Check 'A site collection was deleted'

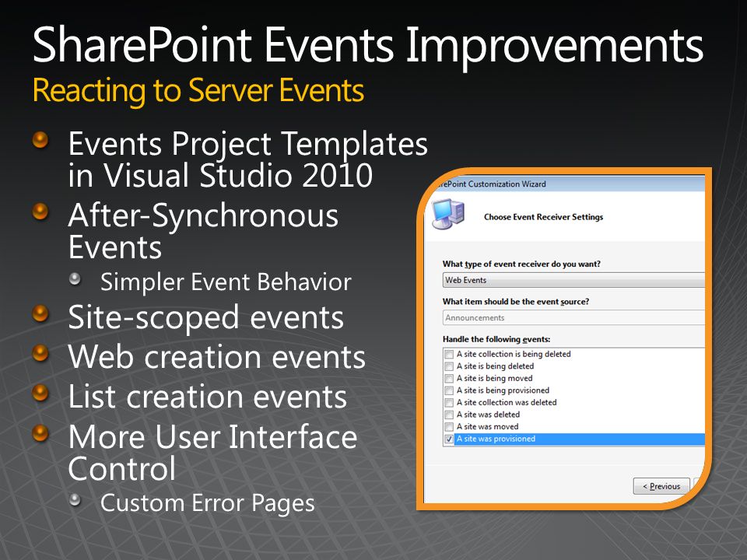tap(449, 402)
